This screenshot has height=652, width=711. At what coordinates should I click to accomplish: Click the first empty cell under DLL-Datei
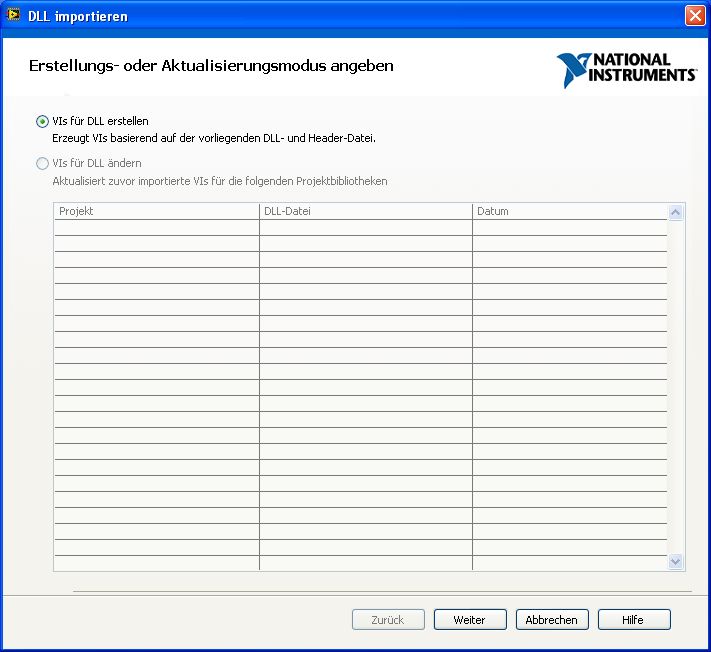[x=365, y=228]
